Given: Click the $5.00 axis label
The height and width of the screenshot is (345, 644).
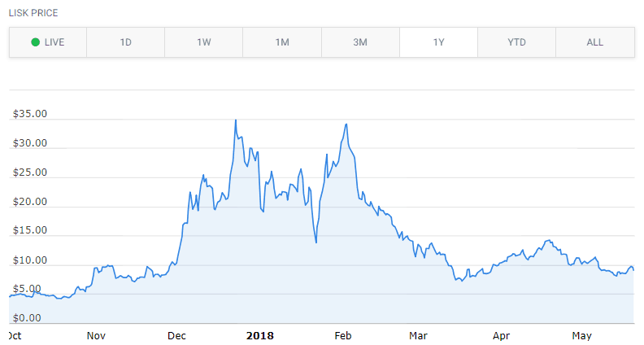Looking at the screenshot, I should [x=27, y=289].
